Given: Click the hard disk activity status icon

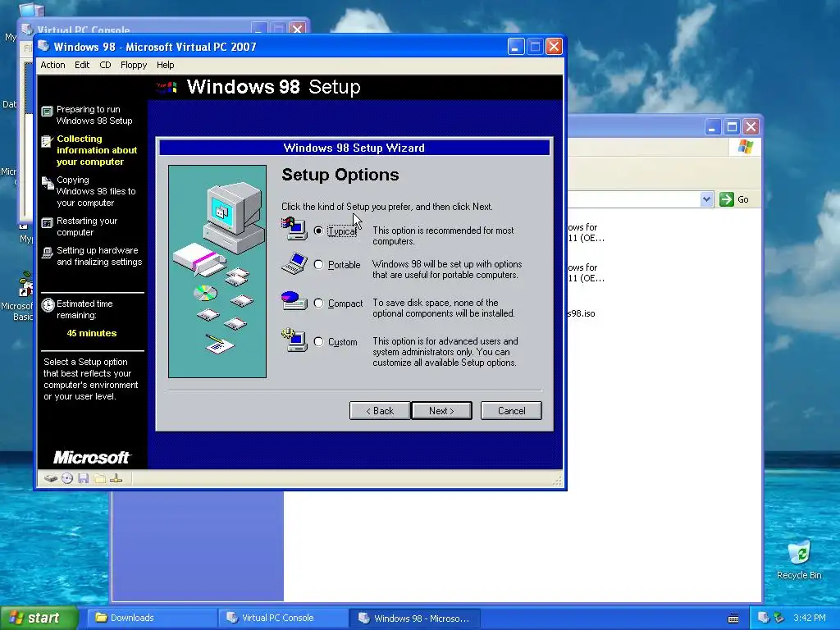Looking at the screenshot, I should pyautogui.click(x=51, y=478).
